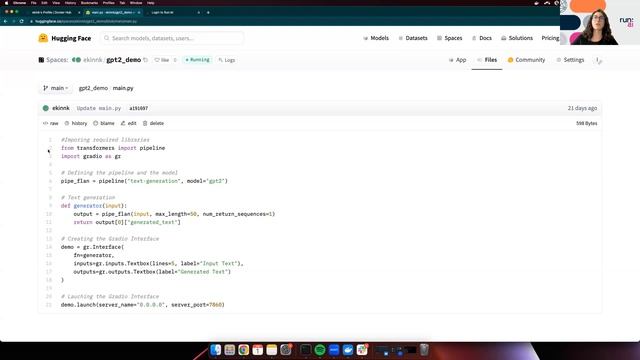The height and width of the screenshot is (360, 640).
Task: Switch to the Community tab
Action: click(526, 60)
